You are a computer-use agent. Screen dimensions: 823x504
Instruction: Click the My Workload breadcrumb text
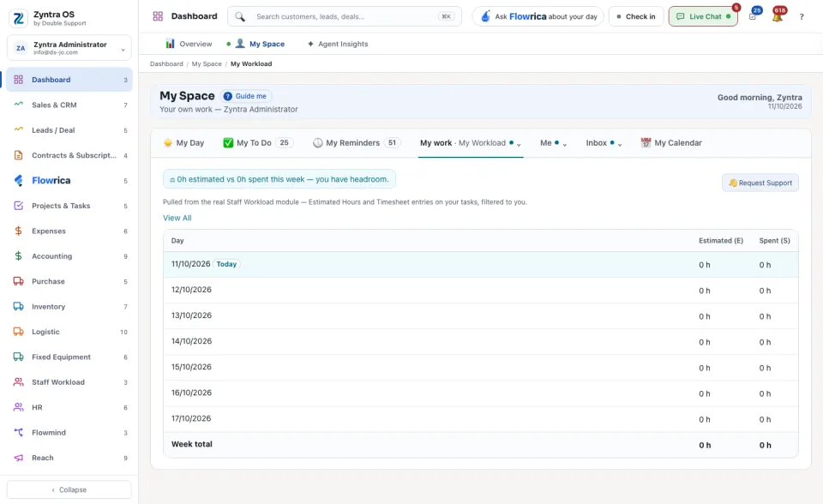tap(251, 64)
